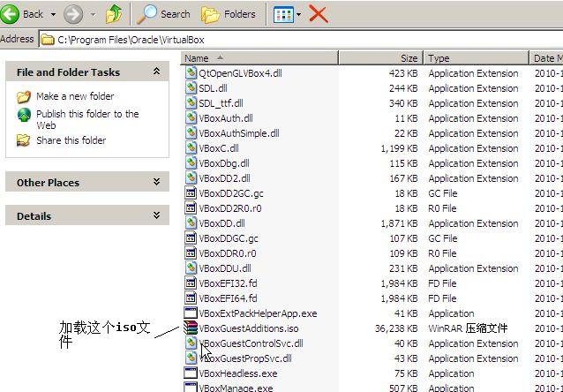Sort by the Name column header

click(259, 58)
